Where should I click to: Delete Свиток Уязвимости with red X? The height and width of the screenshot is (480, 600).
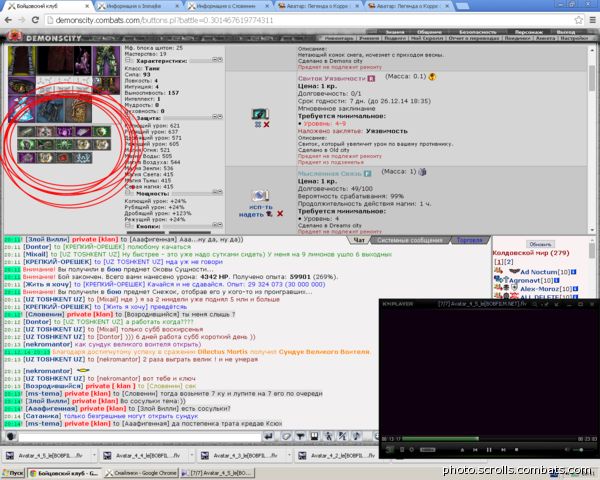(x=266, y=124)
